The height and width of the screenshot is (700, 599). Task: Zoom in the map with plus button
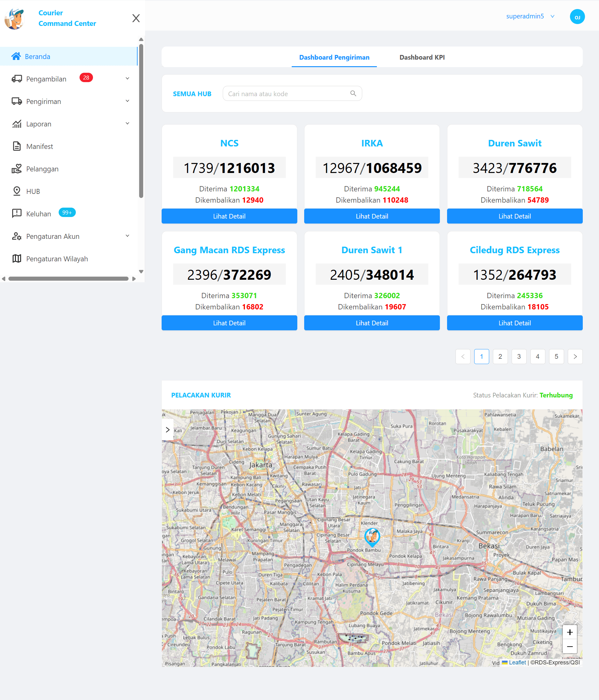click(570, 632)
